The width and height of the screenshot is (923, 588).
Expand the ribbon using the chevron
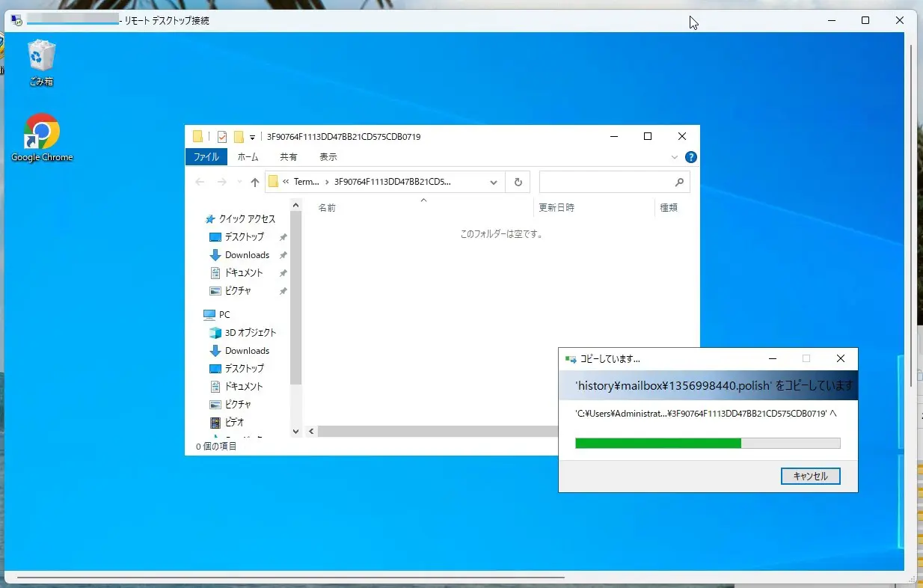[675, 157]
